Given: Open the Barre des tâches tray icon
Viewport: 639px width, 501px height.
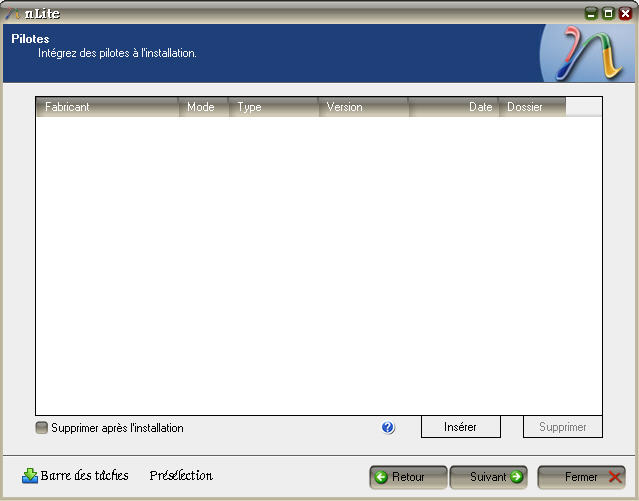Looking at the screenshot, I should [x=30, y=476].
